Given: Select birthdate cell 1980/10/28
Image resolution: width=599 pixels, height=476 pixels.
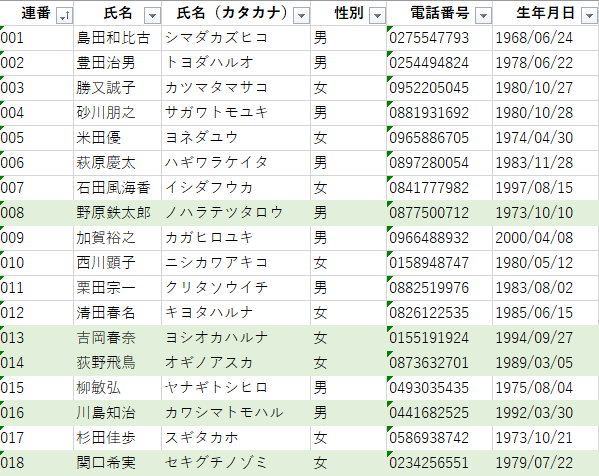Looking at the screenshot, I should click(546, 113).
